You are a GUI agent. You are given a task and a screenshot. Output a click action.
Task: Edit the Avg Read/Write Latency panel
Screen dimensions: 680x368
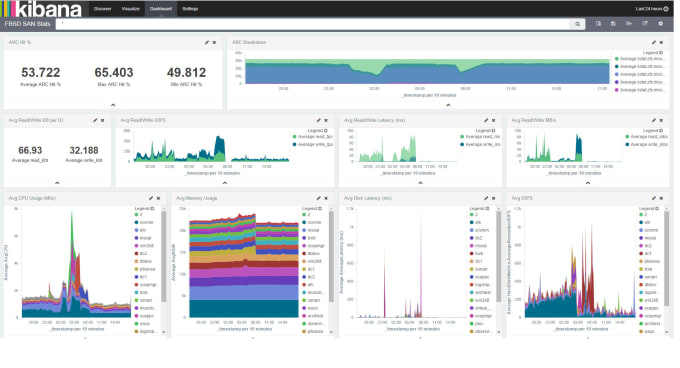(486, 120)
